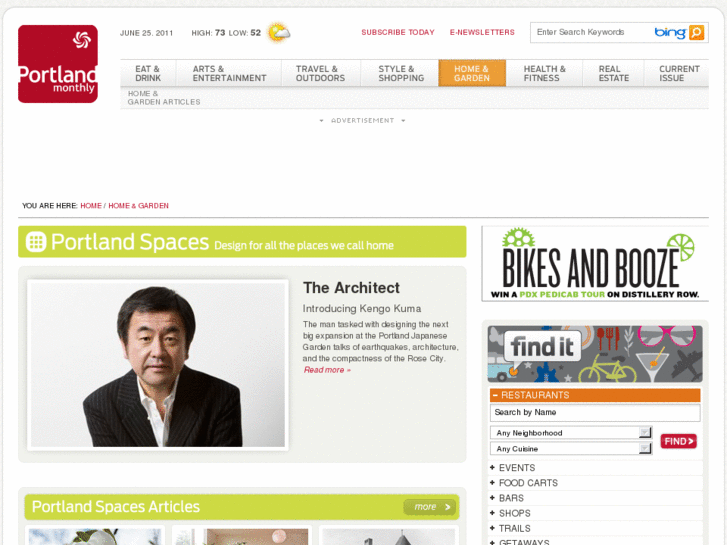Click the JUNE 25, 2011 date text
727x545 pixels.
tap(147, 33)
